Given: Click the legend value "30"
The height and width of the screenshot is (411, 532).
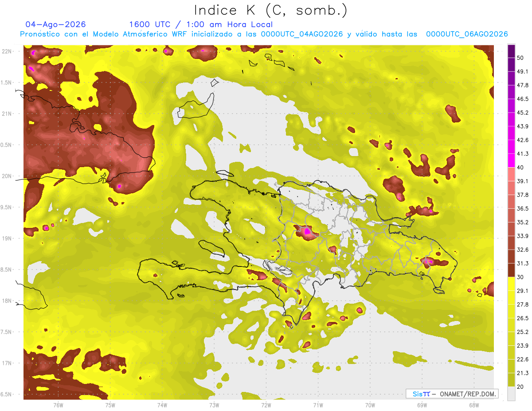Looking at the screenshot, I should [x=520, y=277].
